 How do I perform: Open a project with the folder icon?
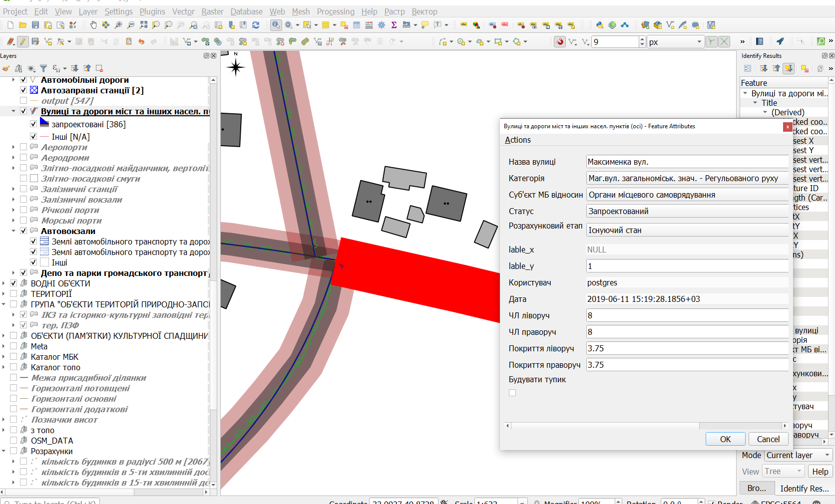tap(22, 25)
